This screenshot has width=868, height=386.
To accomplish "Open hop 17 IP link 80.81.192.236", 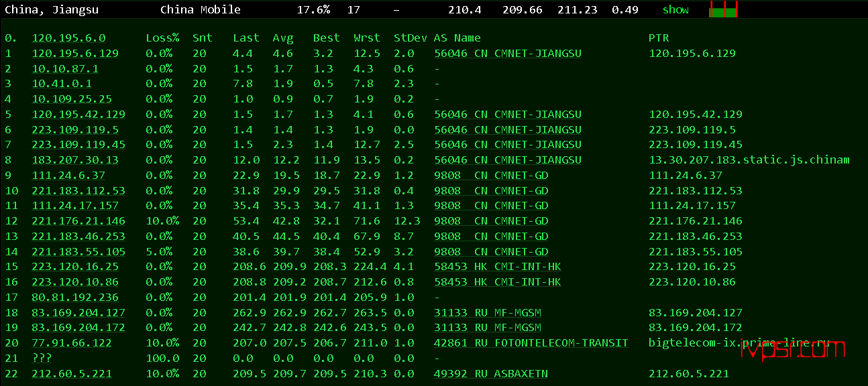I will (75, 298).
